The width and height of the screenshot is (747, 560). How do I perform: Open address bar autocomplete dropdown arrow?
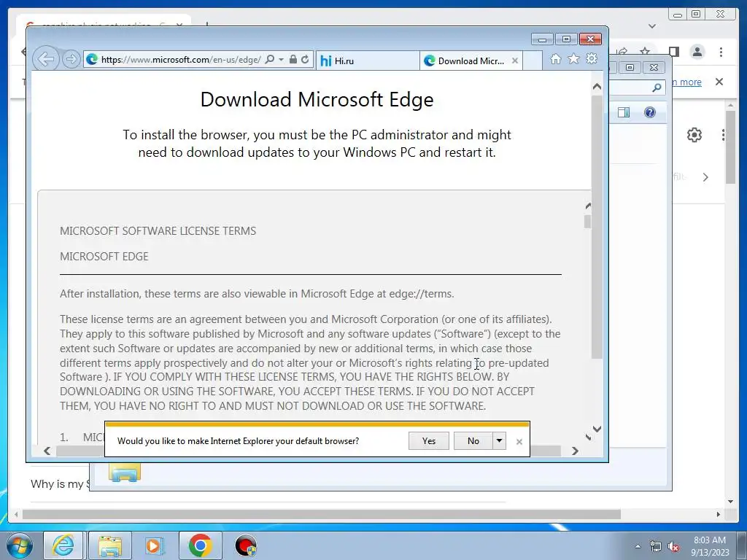[281, 60]
